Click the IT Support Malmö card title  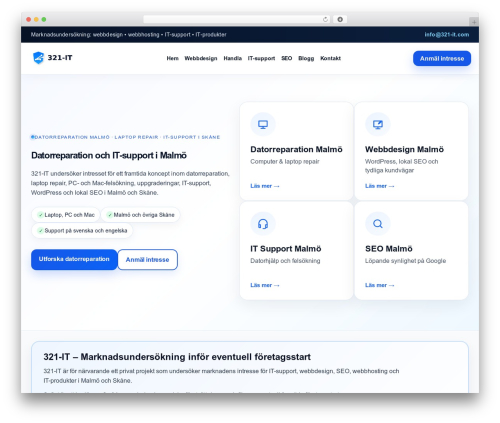[286, 249]
